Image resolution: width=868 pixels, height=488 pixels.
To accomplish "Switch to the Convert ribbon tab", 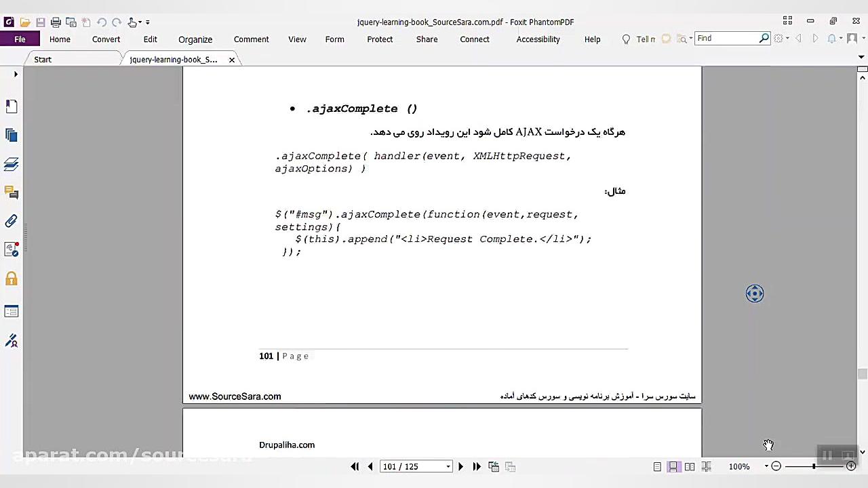I will tap(106, 39).
